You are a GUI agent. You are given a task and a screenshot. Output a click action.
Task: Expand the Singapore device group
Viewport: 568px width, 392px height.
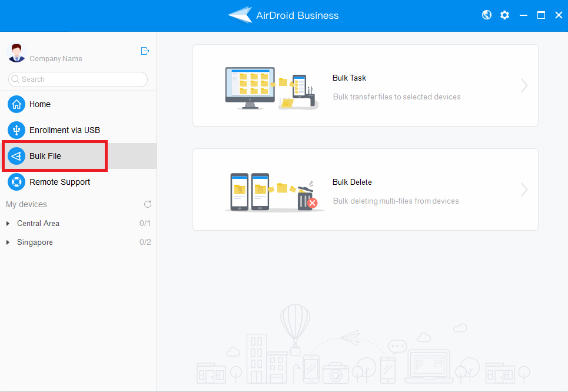point(8,242)
